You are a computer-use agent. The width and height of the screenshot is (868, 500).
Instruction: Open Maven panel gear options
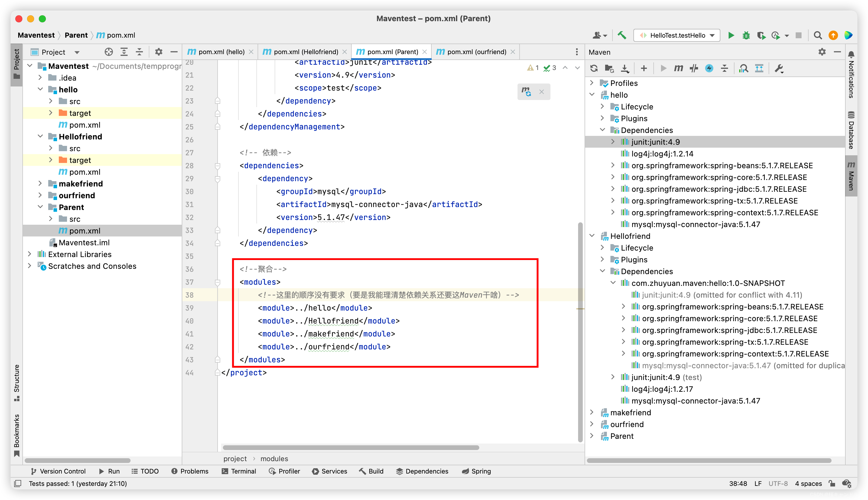(x=822, y=52)
